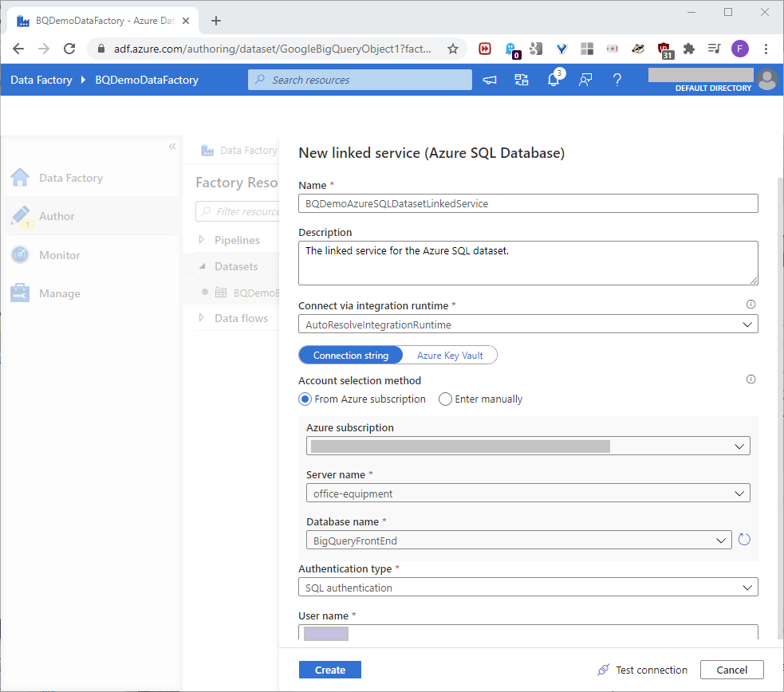
Task: Select Enter manually radio button
Action: point(446,399)
